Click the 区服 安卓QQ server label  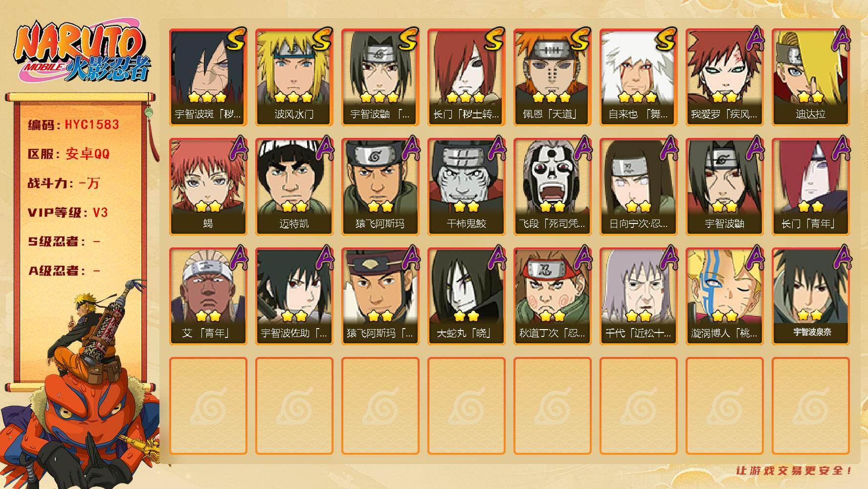pyautogui.click(x=69, y=154)
